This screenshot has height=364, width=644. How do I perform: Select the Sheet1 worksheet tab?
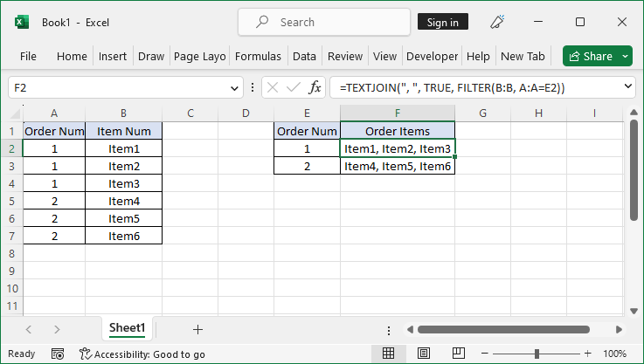point(127,328)
